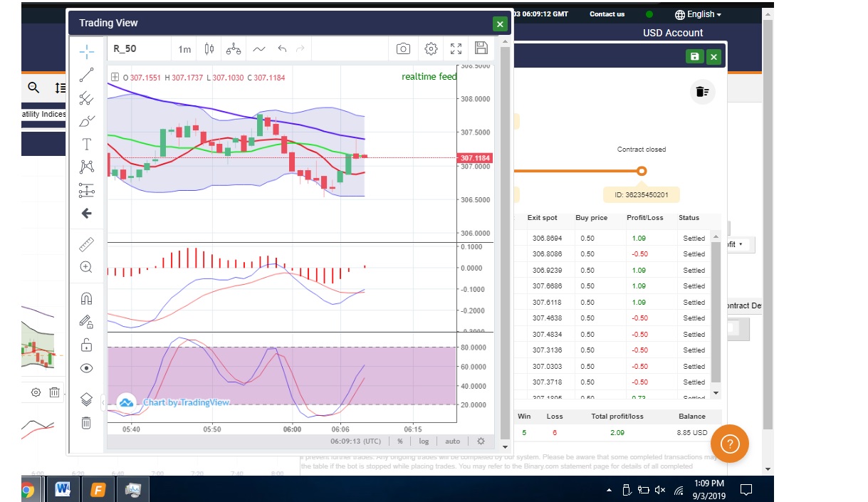The height and width of the screenshot is (502, 868).
Task: Open the English language dropdown
Action: click(699, 14)
